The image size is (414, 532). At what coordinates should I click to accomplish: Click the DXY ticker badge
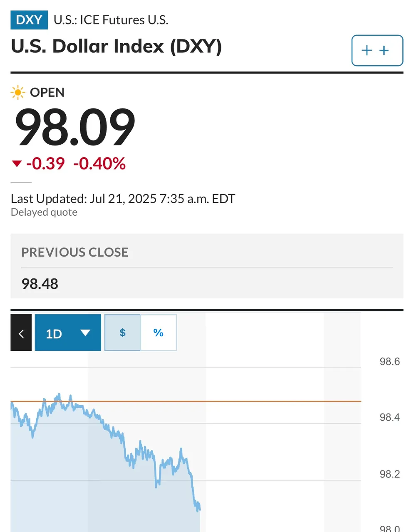29,20
